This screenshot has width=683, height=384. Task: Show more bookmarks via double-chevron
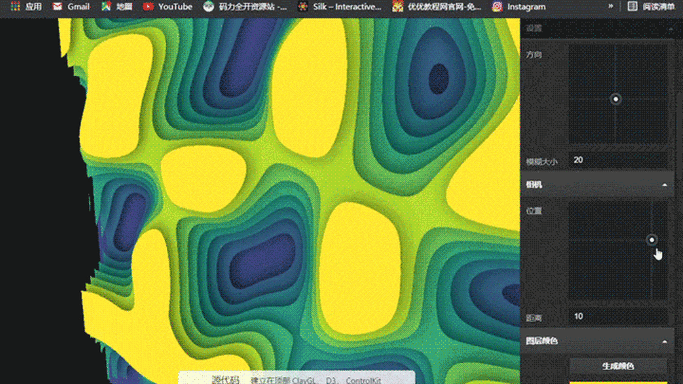tap(611, 6)
